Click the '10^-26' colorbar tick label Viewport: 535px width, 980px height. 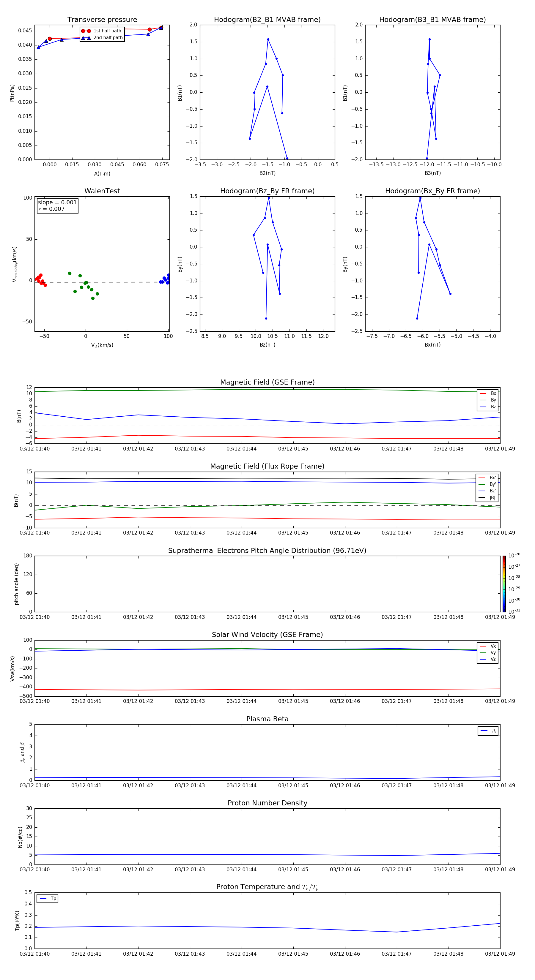514,555
